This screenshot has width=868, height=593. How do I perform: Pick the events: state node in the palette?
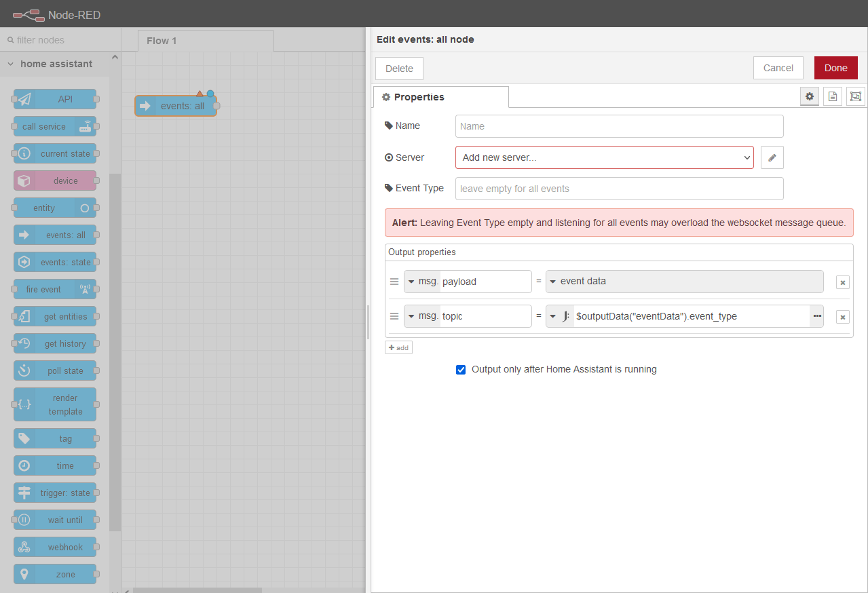coord(54,262)
